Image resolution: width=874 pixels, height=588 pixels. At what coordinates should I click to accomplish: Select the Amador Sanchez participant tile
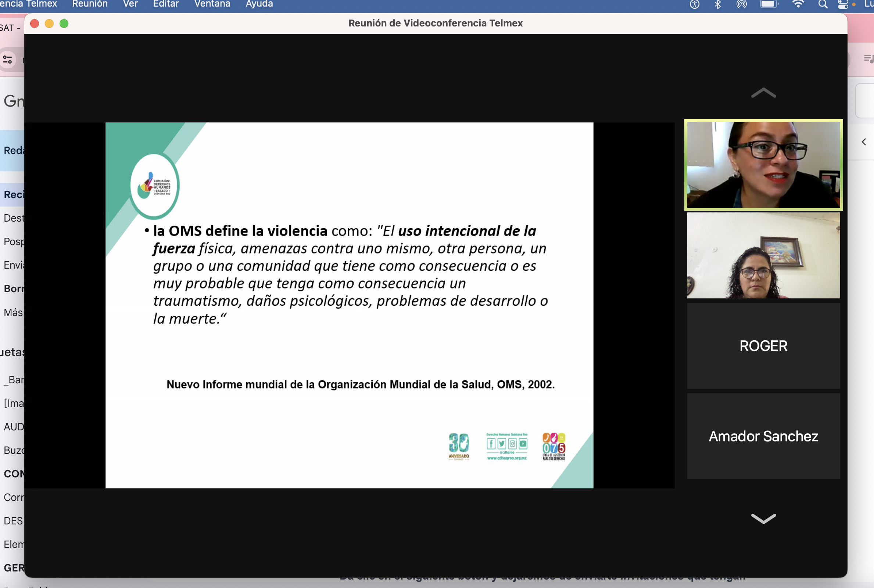(763, 436)
